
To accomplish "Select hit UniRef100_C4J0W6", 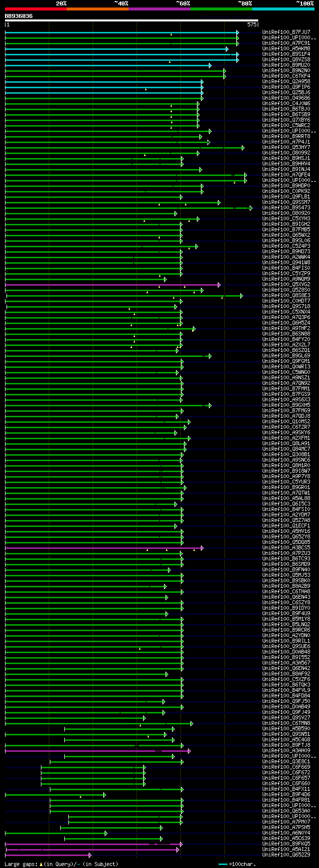I will point(286,104).
